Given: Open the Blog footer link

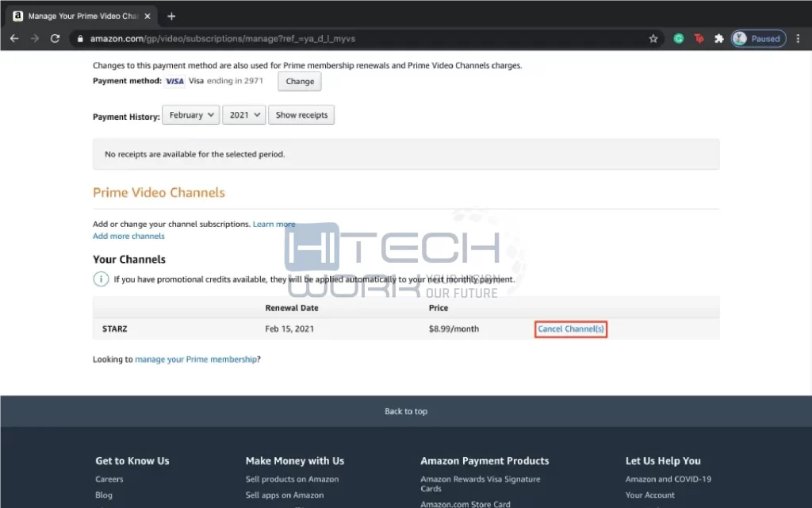Looking at the screenshot, I should pyautogui.click(x=104, y=495).
